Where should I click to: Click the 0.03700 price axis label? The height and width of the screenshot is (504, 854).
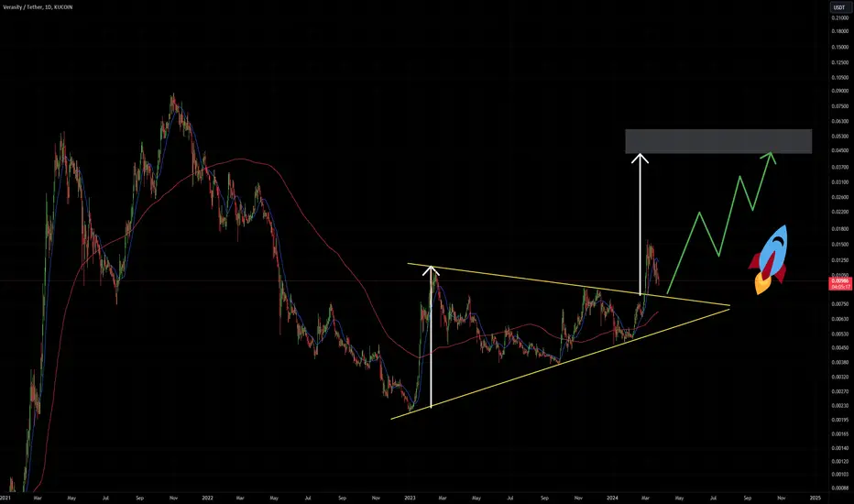[x=840, y=168]
